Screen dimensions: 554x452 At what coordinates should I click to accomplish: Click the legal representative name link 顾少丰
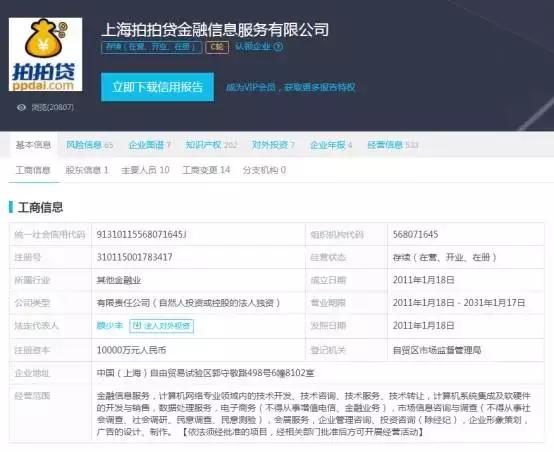tap(110, 325)
